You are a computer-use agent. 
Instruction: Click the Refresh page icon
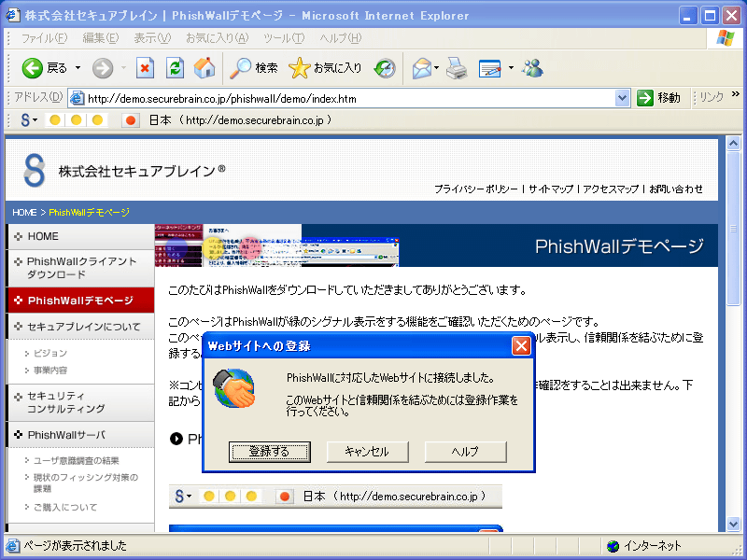pos(175,68)
